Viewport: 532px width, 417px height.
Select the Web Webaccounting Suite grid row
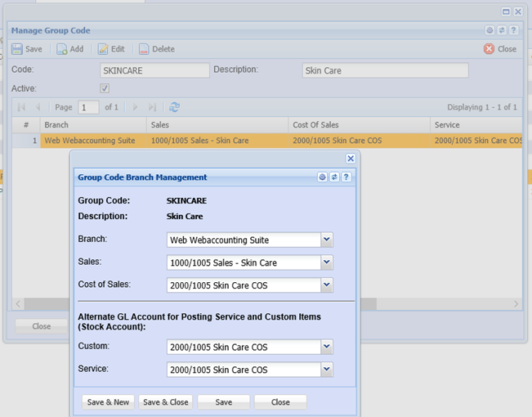click(x=90, y=141)
